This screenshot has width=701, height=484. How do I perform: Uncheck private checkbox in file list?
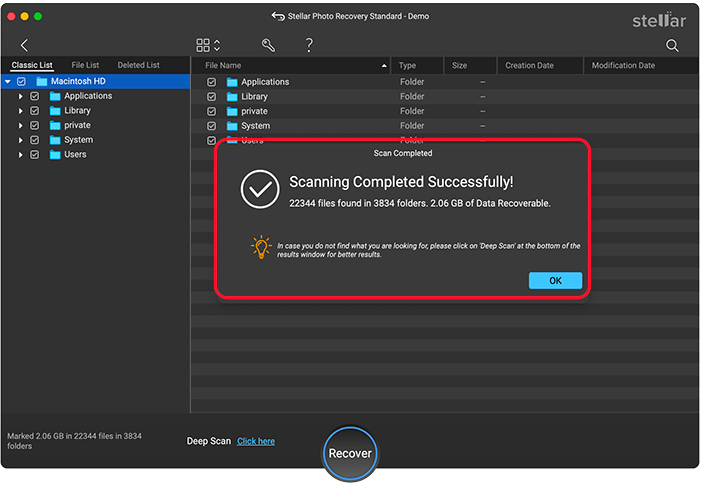tap(211, 112)
